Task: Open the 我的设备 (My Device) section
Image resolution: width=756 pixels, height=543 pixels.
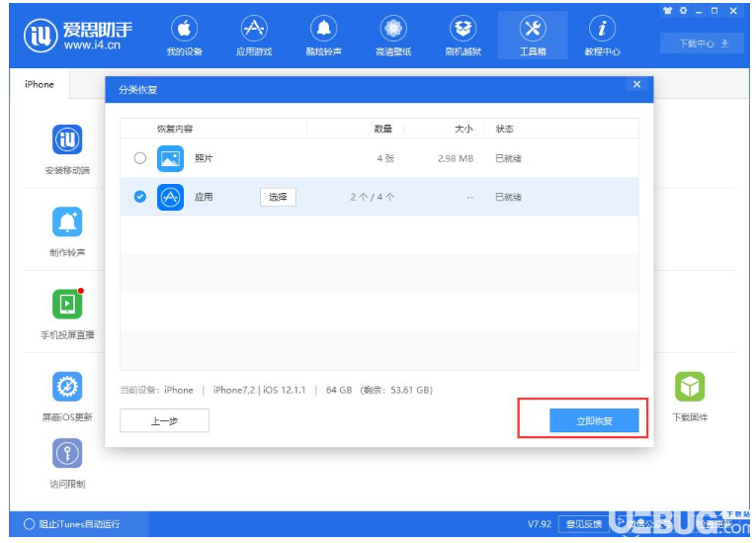Action: click(184, 37)
